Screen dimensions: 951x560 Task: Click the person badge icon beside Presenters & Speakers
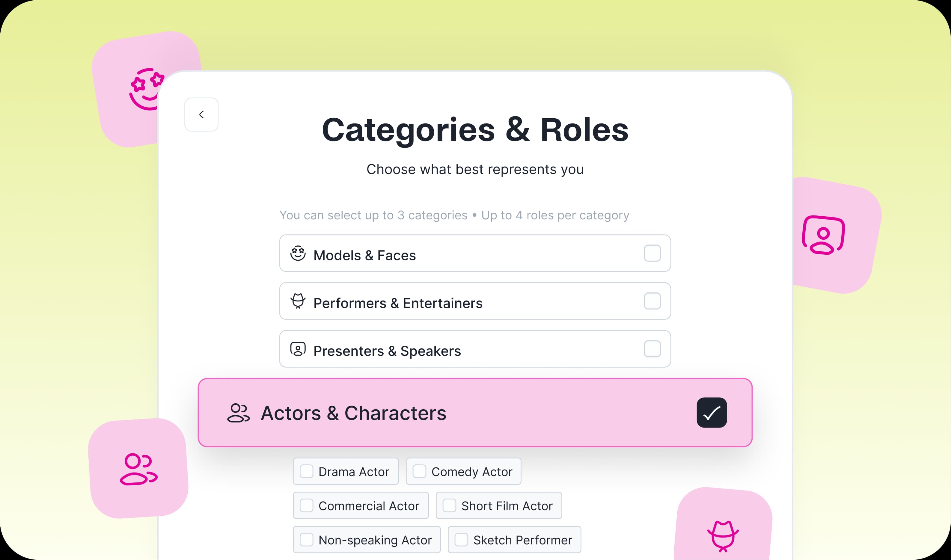coord(298,349)
